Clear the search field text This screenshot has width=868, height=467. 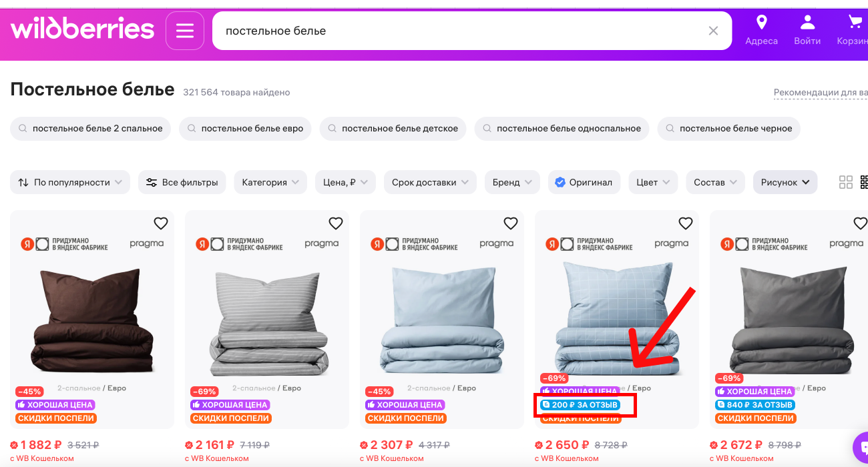pos(713,31)
